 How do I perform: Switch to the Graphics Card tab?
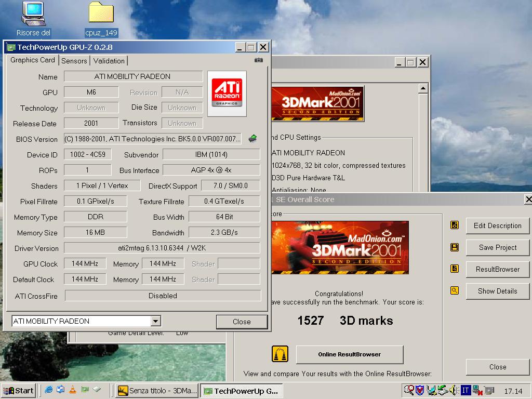[x=32, y=60]
